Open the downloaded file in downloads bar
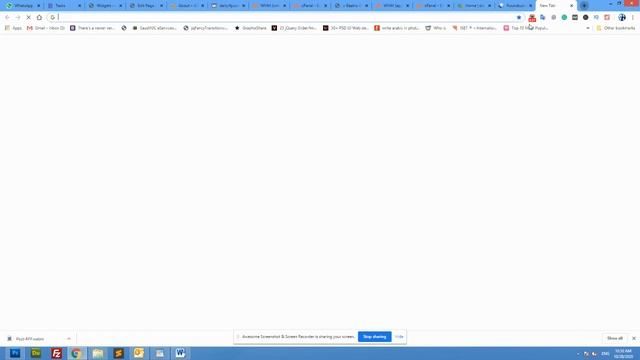640x360 pixels. pyautogui.click(x=31, y=339)
